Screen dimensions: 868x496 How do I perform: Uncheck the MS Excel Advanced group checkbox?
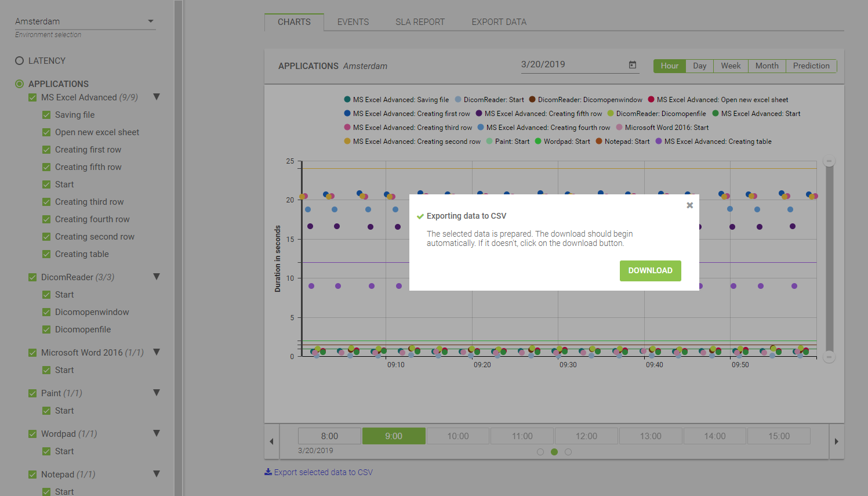pos(32,97)
